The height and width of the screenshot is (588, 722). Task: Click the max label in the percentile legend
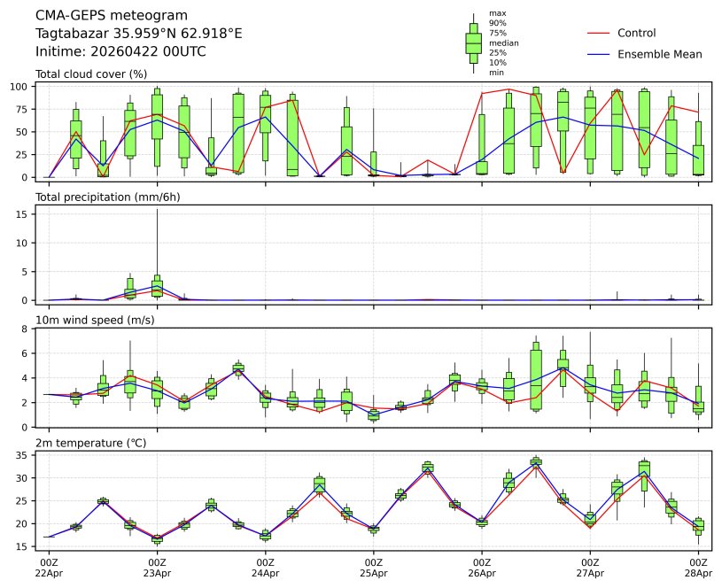497,13
